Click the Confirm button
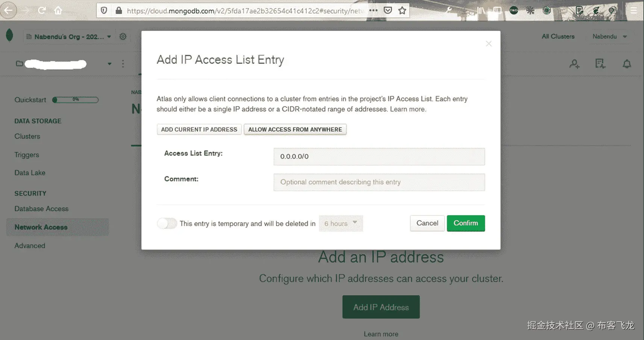The width and height of the screenshot is (644, 340). pos(466,223)
